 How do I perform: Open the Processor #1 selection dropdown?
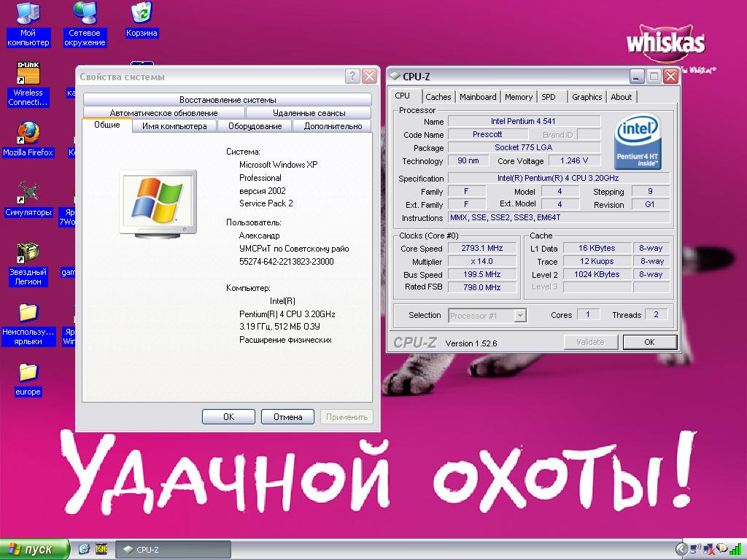pos(487,315)
